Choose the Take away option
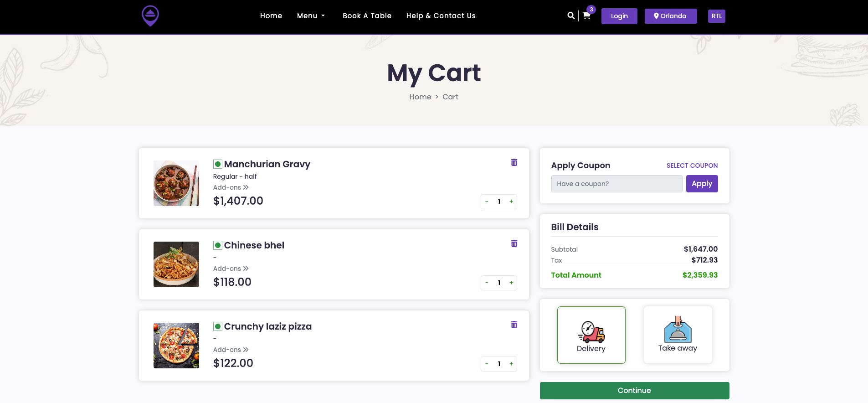This screenshot has height=403, width=868. [x=678, y=335]
